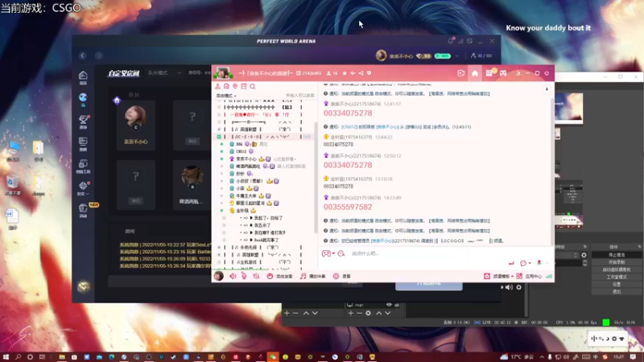644x362 pixels.
Task: Click the empty question-mark slot next to captain
Action: 192,125
